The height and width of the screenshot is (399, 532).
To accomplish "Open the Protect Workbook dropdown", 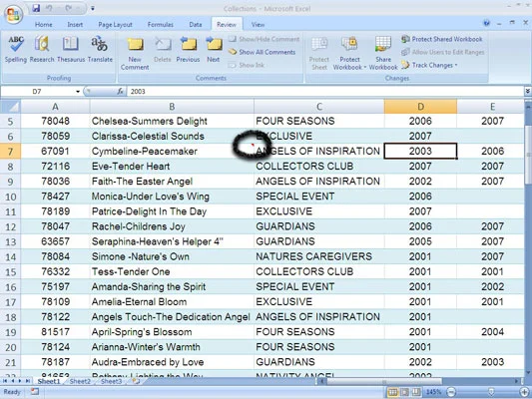I will 349,53.
